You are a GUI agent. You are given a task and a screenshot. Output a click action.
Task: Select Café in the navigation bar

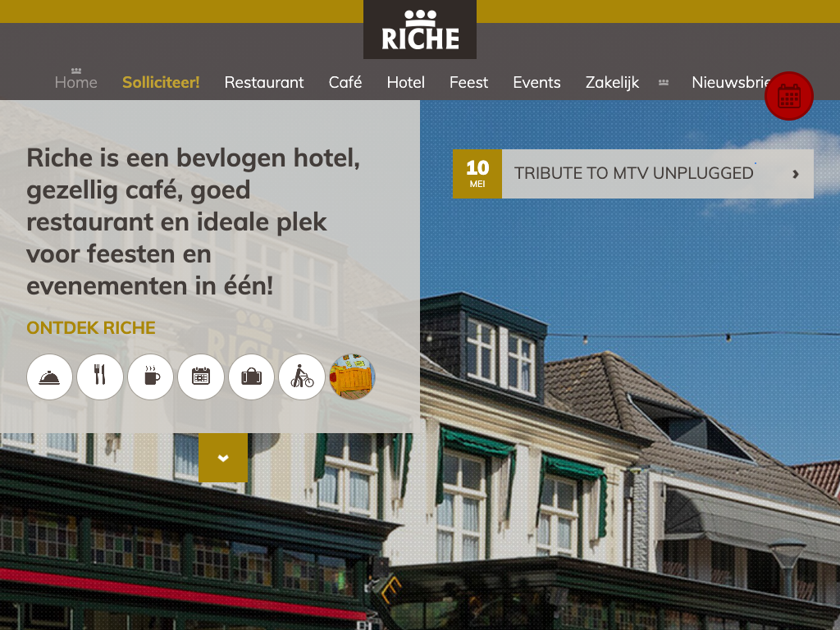345,82
